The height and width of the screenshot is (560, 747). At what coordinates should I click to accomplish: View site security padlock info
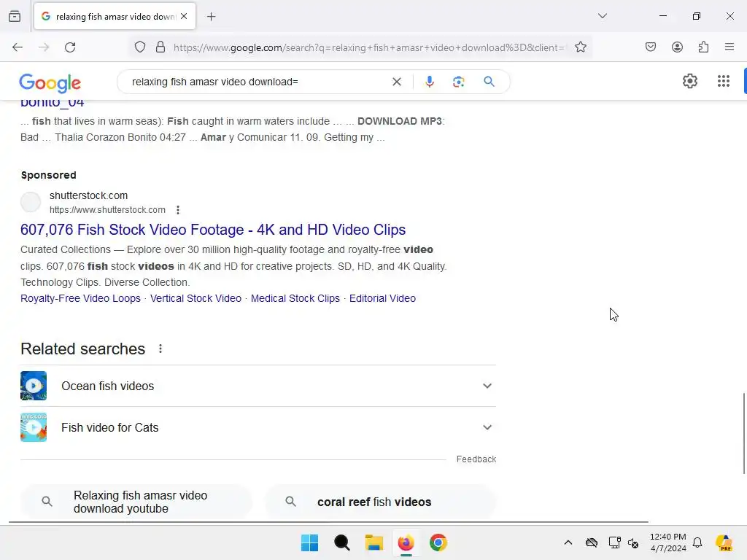pos(160,47)
